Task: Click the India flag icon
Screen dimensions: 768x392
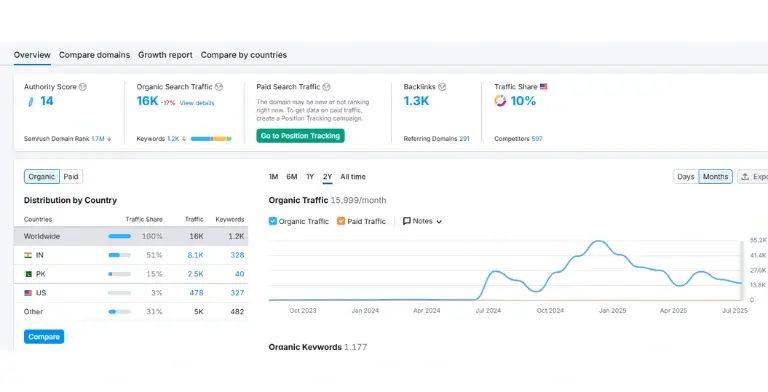Action: point(28,255)
